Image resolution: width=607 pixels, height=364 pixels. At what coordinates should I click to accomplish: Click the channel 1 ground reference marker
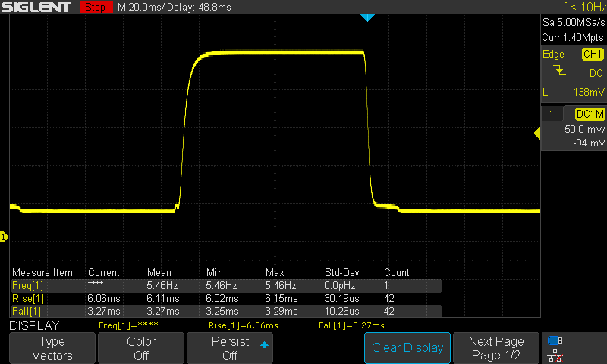click(x=4, y=238)
